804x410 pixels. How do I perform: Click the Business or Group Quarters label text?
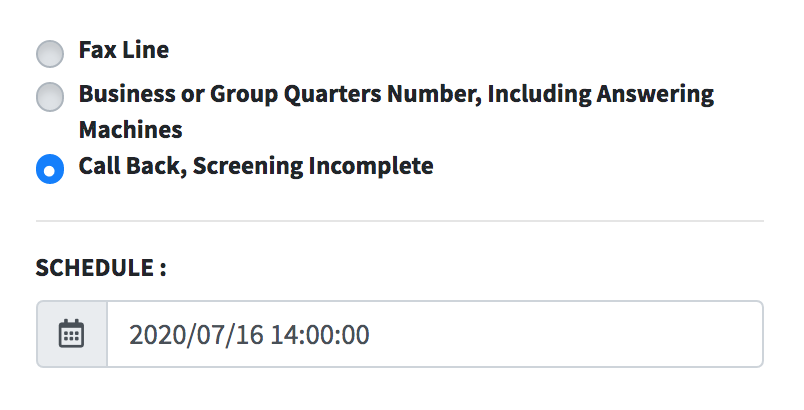(x=396, y=112)
